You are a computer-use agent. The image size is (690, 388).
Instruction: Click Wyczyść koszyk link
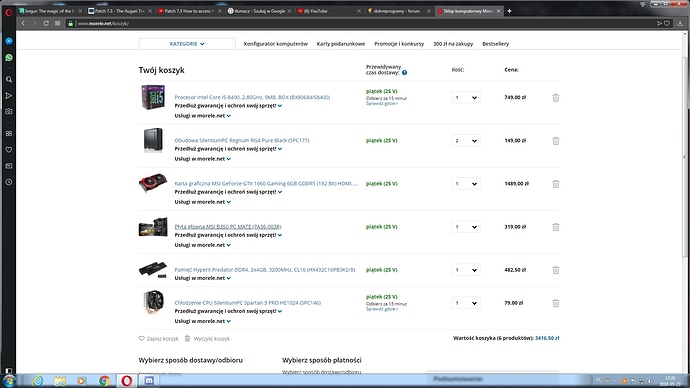click(207, 339)
